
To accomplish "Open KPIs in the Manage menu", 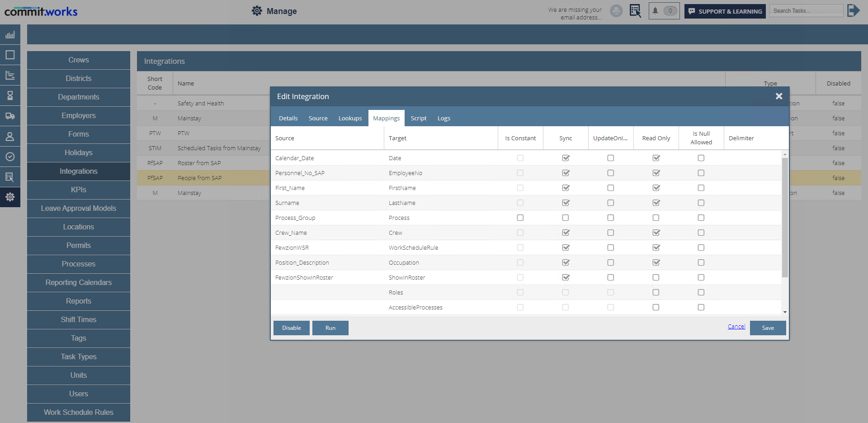I will pos(79,190).
